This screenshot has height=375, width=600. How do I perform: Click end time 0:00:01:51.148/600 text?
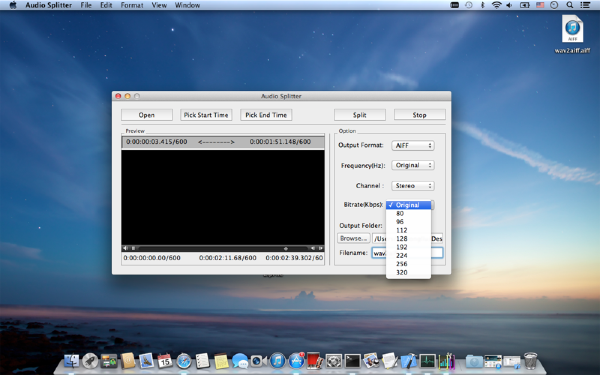click(280, 142)
